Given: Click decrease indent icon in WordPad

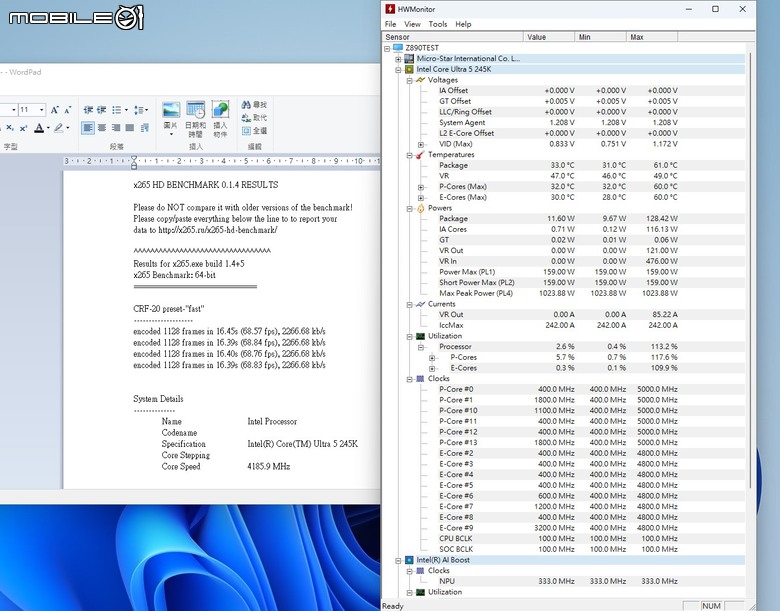Looking at the screenshot, I should pos(88,110).
